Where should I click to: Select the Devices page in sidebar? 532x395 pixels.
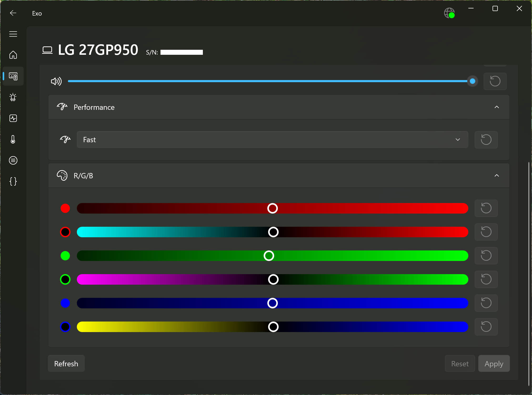click(x=13, y=76)
